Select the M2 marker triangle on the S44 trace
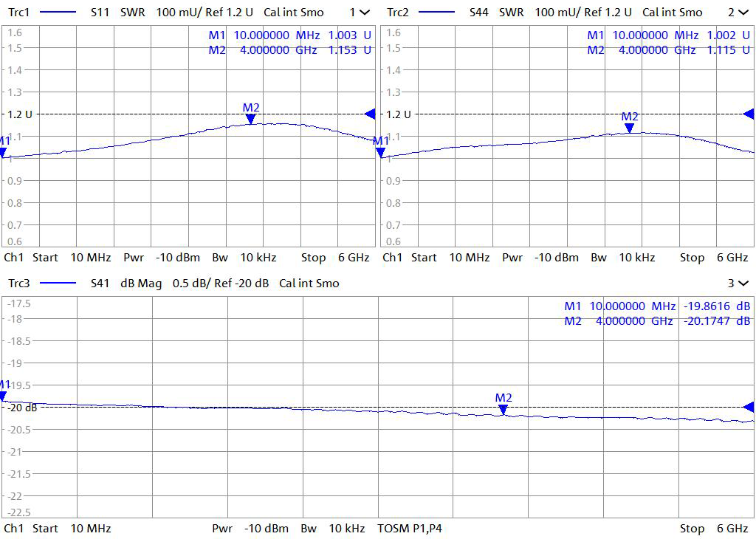 click(x=629, y=128)
